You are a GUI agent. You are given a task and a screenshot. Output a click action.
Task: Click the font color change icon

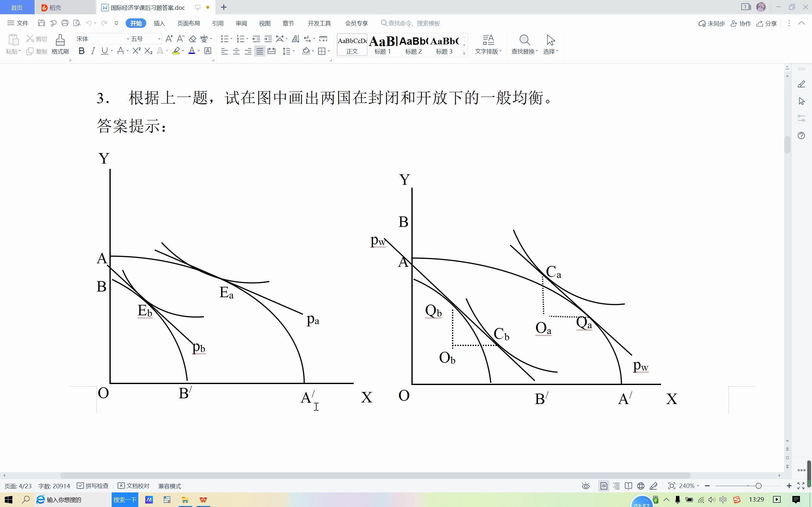tap(192, 51)
